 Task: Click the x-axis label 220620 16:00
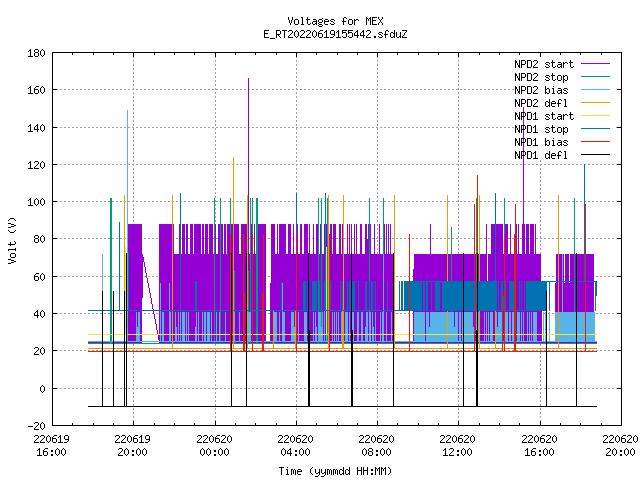tap(540, 446)
